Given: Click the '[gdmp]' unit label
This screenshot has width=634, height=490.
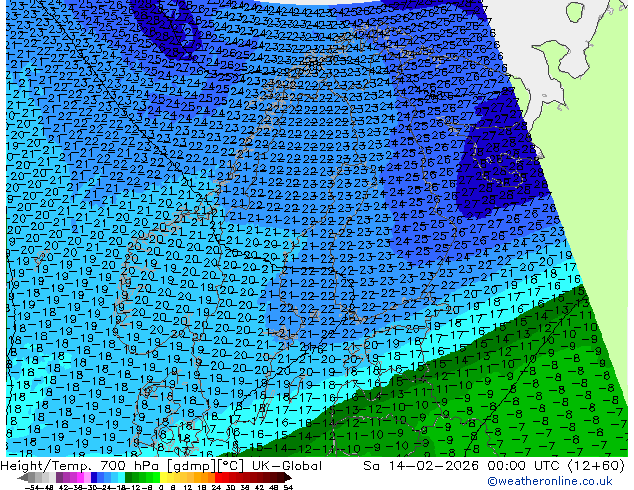Looking at the screenshot, I should (x=191, y=466).
